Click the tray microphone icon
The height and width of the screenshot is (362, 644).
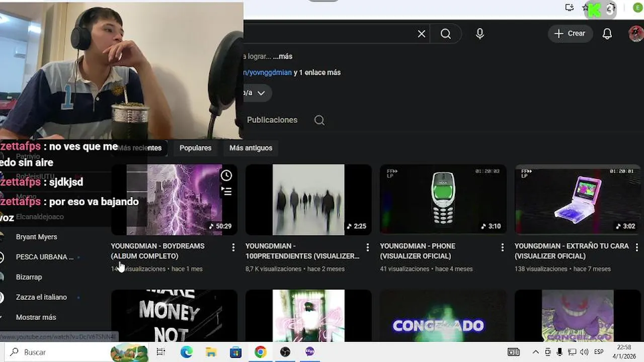tap(559, 352)
